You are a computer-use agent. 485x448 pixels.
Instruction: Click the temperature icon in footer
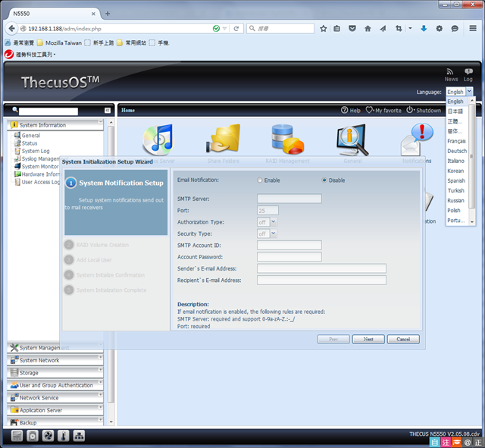[x=64, y=436]
